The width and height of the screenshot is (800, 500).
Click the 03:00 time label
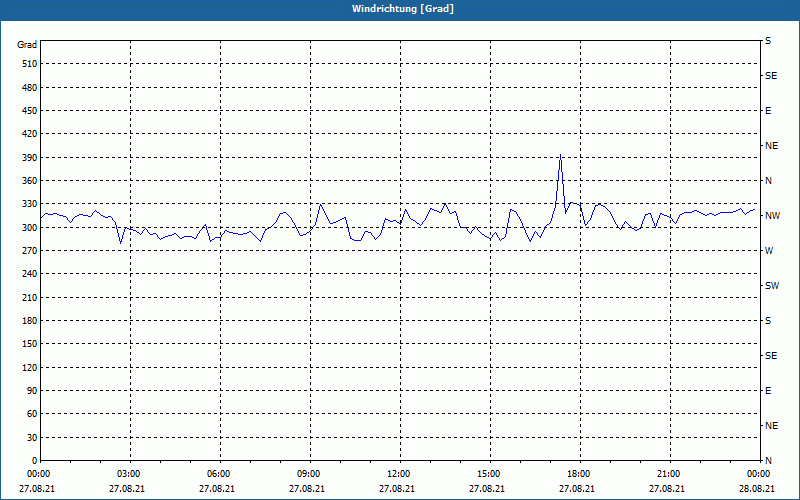pyautogui.click(x=128, y=474)
